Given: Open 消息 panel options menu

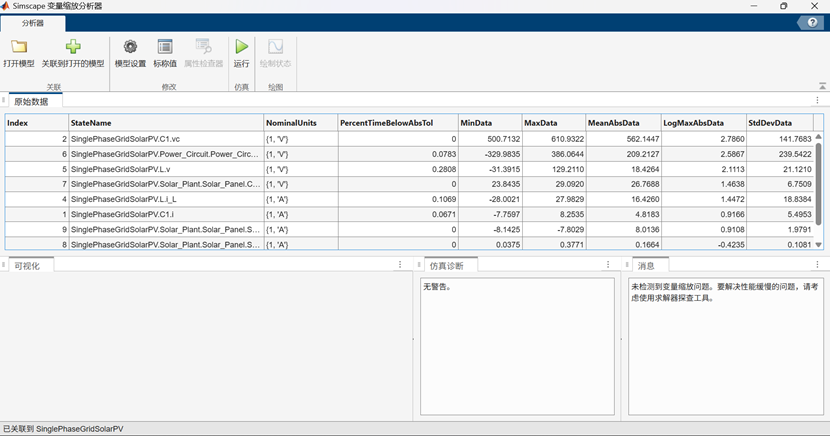Looking at the screenshot, I should (817, 265).
